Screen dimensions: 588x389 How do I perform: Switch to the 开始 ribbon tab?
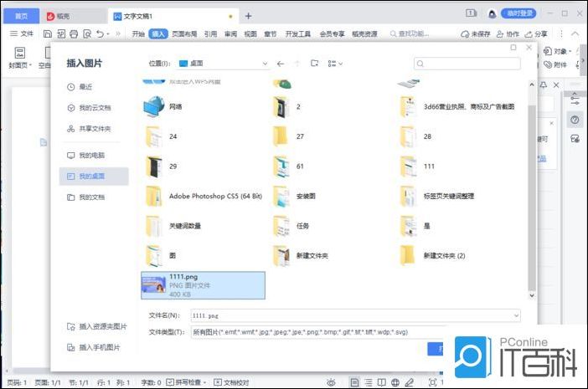(138, 34)
